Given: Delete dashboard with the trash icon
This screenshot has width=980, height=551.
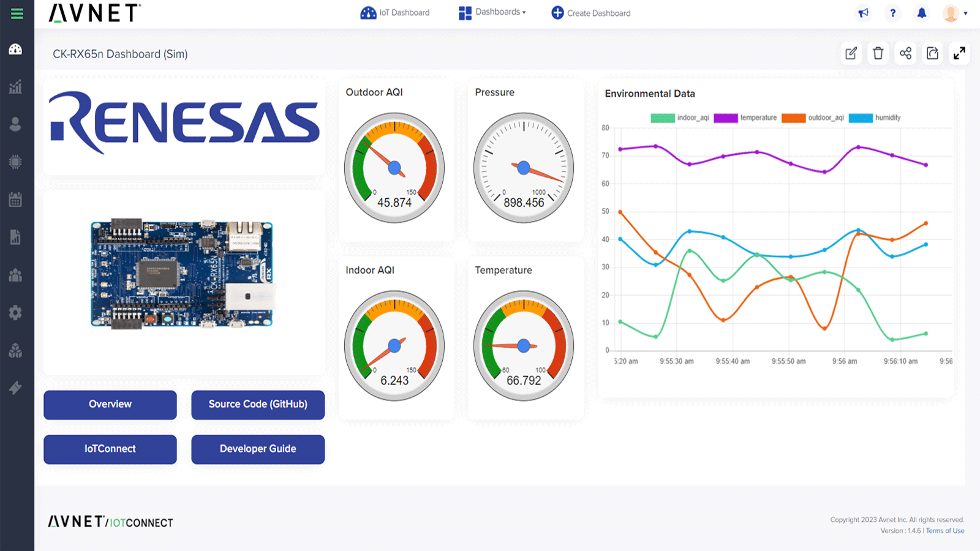Looking at the screenshot, I should [878, 53].
